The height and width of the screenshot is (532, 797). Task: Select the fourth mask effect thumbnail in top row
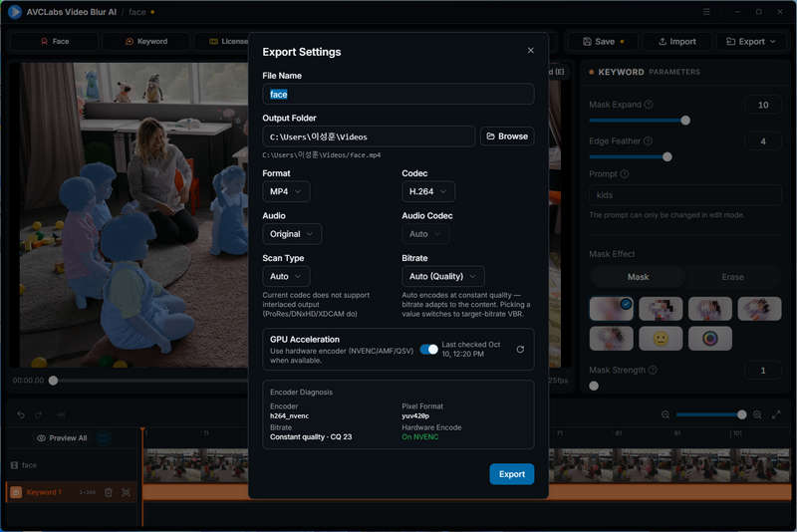[x=759, y=309]
